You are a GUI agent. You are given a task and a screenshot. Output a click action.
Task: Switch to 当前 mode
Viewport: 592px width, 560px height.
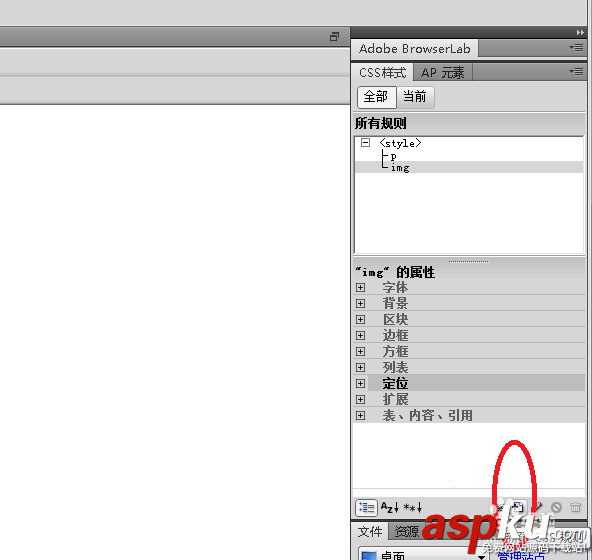415,97
